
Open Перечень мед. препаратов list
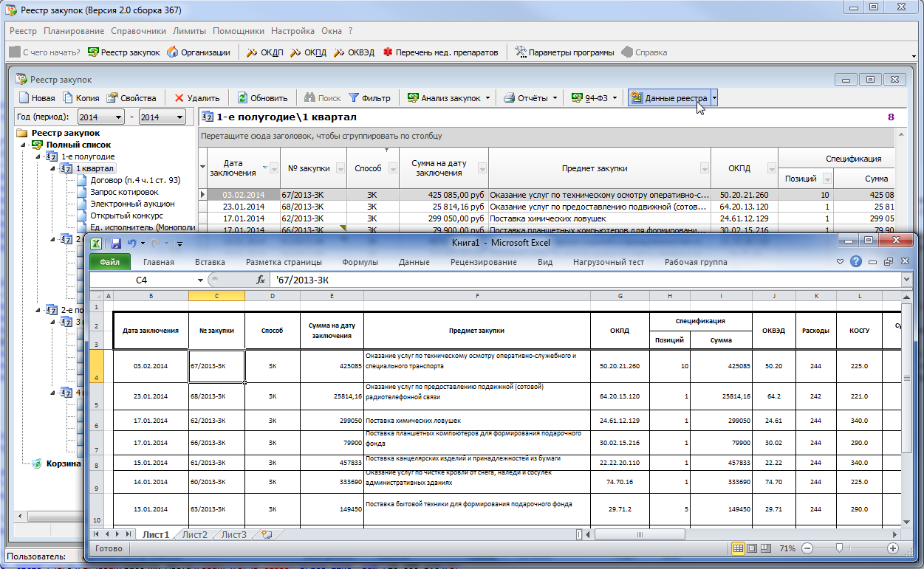(x=388, y=52)
